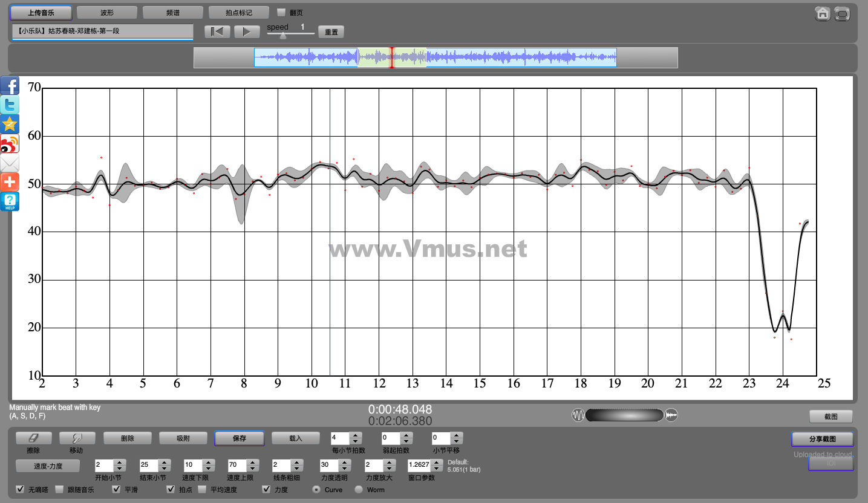Increase 开始小节 with up arrow
Image resolution: width=868 pixels, height=503 pixels.
(120, 462)
